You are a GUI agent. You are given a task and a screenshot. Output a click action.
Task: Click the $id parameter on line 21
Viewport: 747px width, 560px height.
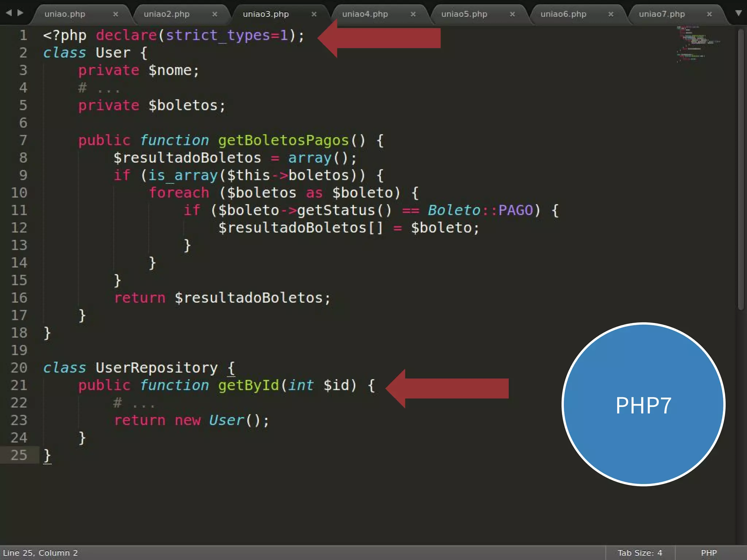[336, 385]
